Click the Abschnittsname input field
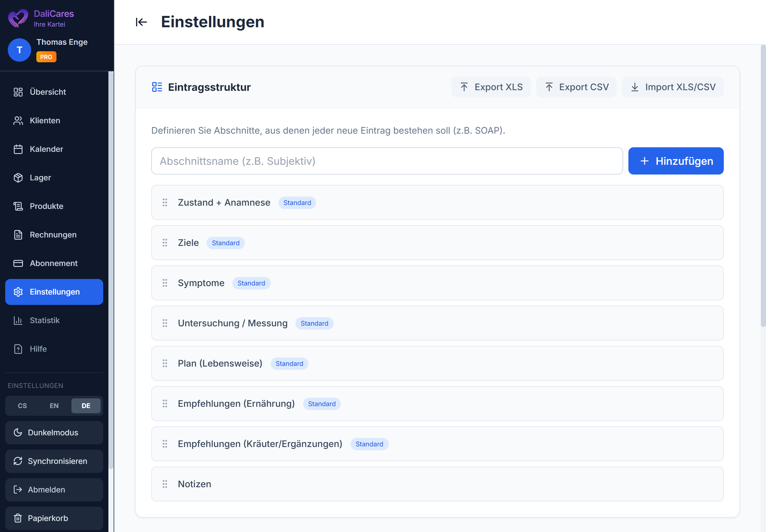This screenshot has width=766, height=532. coord(387,161)
